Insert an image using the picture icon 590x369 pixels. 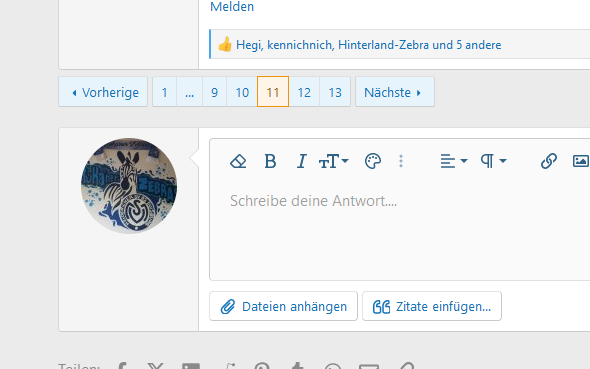pos(581,161)
